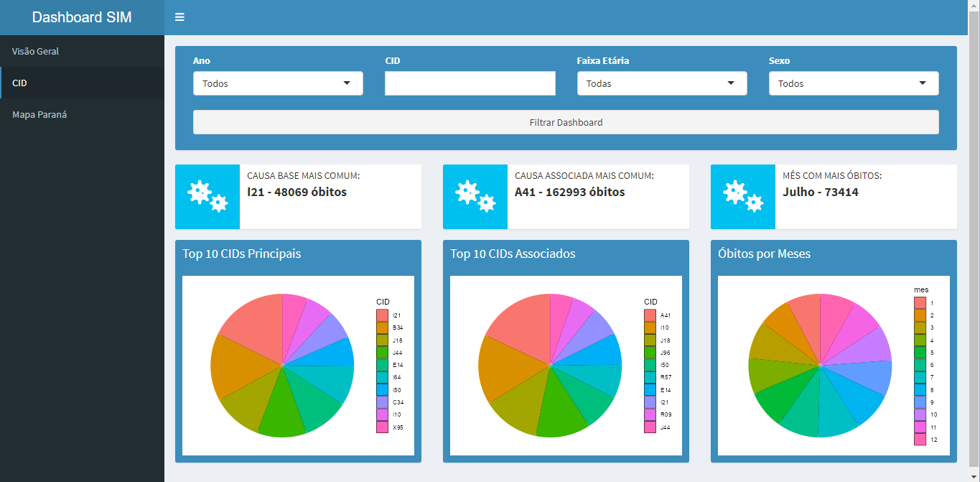Screen dimensions: 980x482
Task: Click the gears icon beside Causa Associada
Action: click(475, 197)
